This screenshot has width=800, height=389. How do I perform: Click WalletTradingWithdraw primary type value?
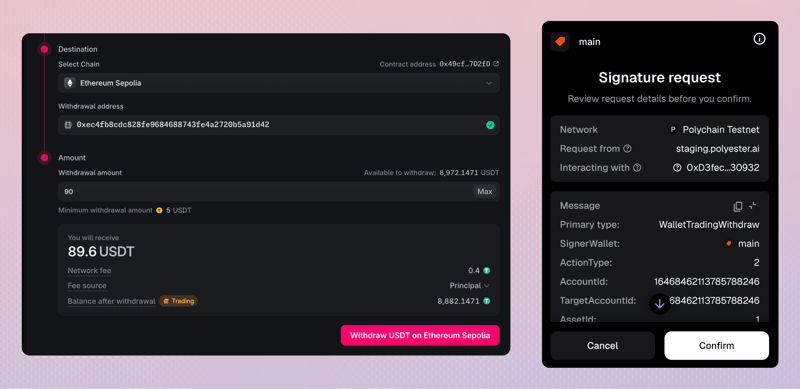709,225
